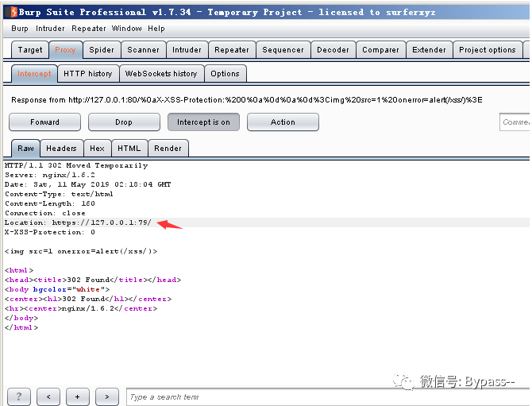This screenshot has height=406, width=532.
Task: Go to the Repeater tool tab
Action: coord(232,50)
